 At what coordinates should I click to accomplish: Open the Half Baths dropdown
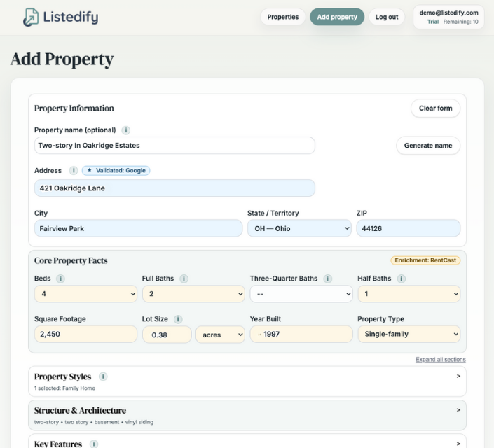click(x=409, y=294)
